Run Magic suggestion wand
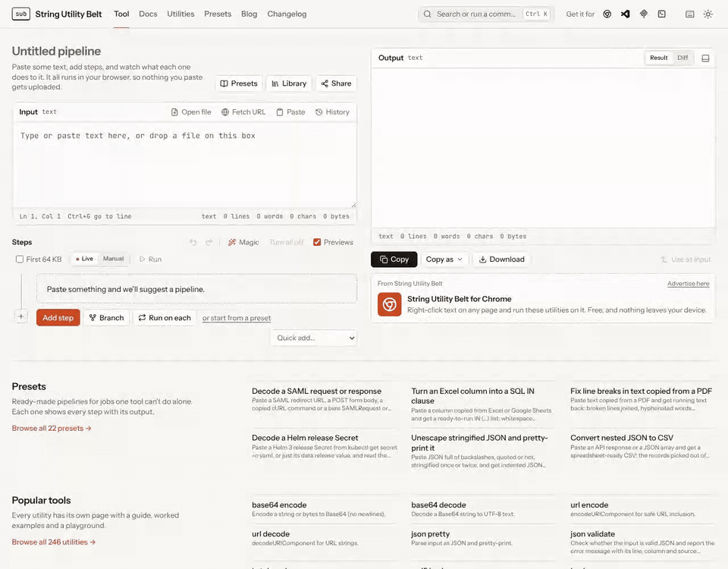The image size is (728, 569). tap(243, 242)
